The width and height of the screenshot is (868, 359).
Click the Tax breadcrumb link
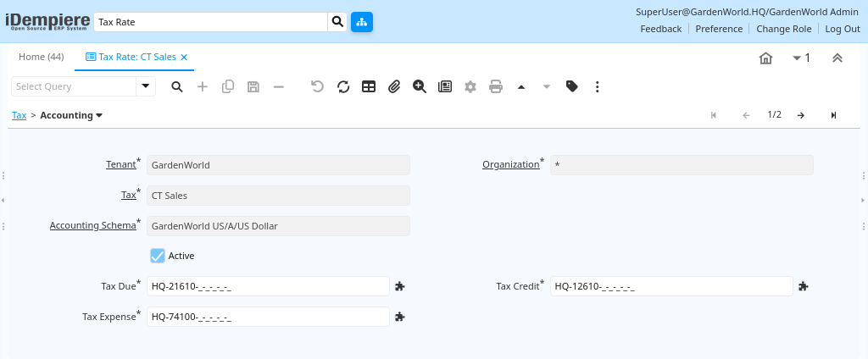(x=19, y=116)
